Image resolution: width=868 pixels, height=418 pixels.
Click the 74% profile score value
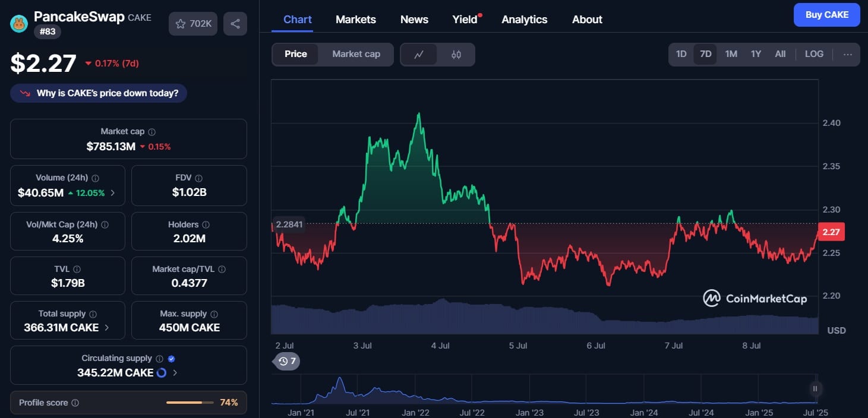tap(229, 403)
